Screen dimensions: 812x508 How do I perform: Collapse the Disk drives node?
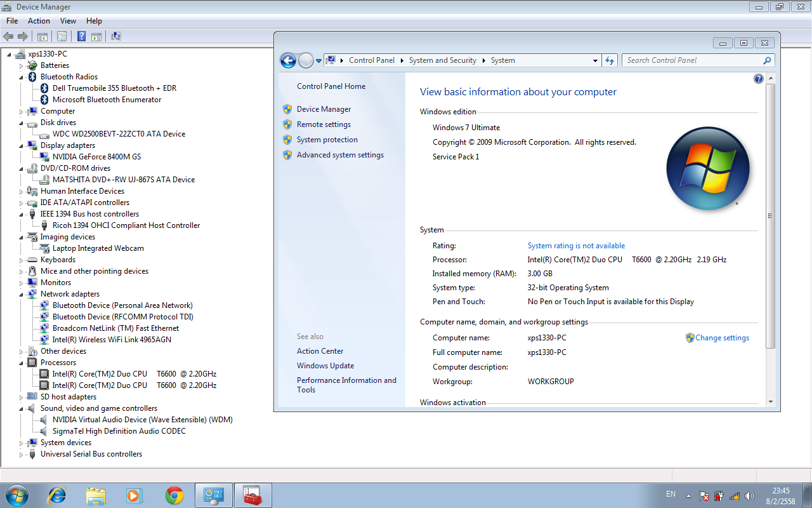pyautogui.click(x=21, y=123)
